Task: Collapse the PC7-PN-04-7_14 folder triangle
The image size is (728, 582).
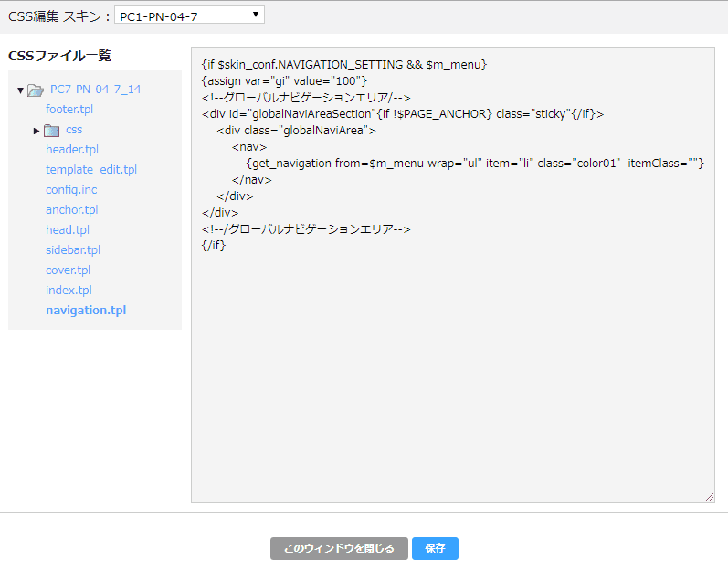Action: 20,90
